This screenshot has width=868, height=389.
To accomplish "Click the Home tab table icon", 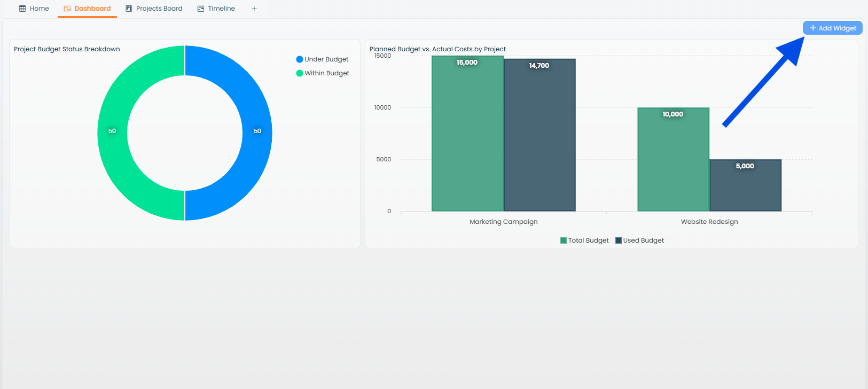I will [x=22, y=9].
